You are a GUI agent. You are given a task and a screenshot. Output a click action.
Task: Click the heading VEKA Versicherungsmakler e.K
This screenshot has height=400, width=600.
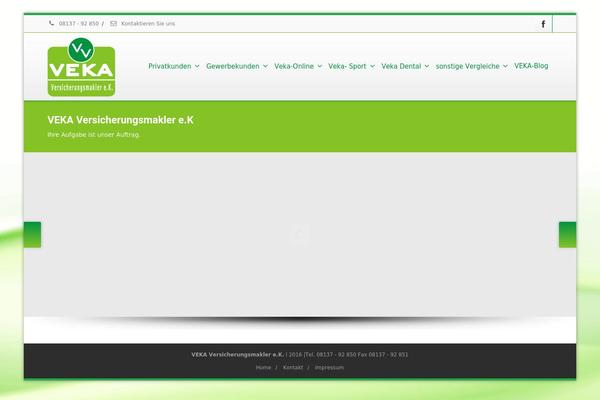(x=121, y=120)
